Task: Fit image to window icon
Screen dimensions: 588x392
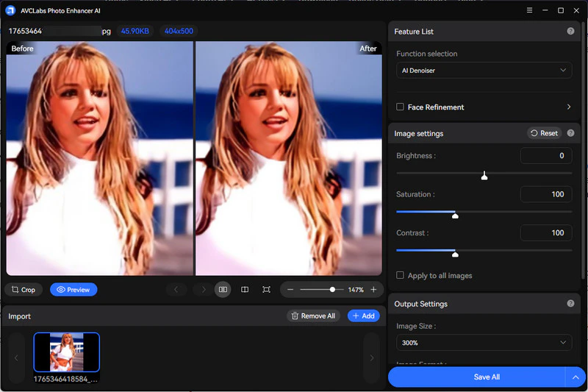Action: click(x=266, y=290)
